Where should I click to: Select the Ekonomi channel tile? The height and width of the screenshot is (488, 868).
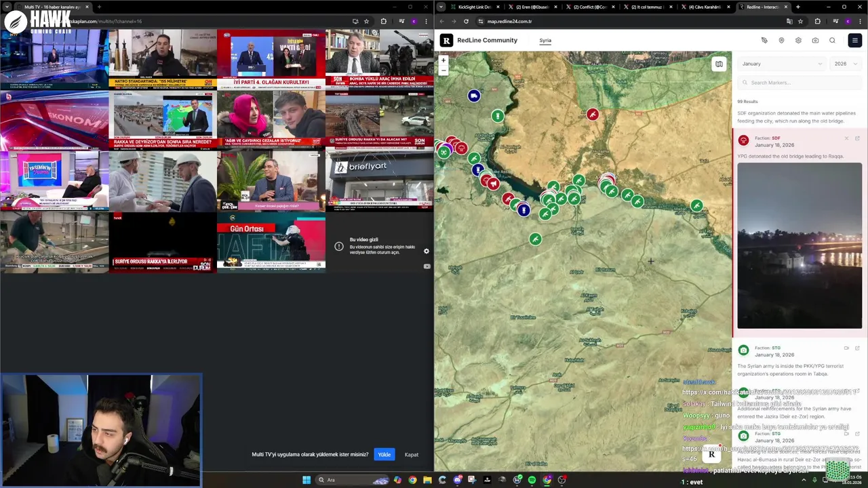pyautogui.click(x=54, y=120)
